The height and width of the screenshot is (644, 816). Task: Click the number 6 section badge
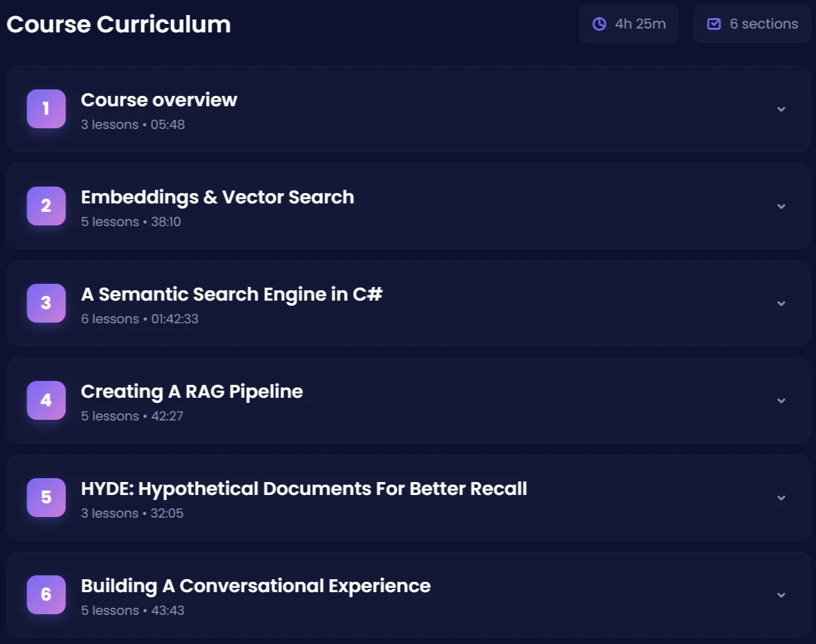(x=46, y=595)
